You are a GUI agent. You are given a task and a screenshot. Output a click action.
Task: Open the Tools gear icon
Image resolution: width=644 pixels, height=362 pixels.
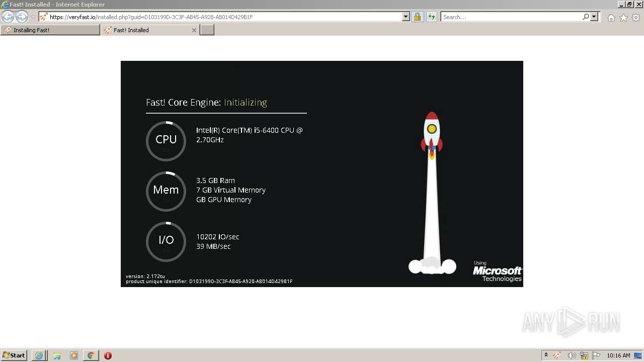[636, 18]
